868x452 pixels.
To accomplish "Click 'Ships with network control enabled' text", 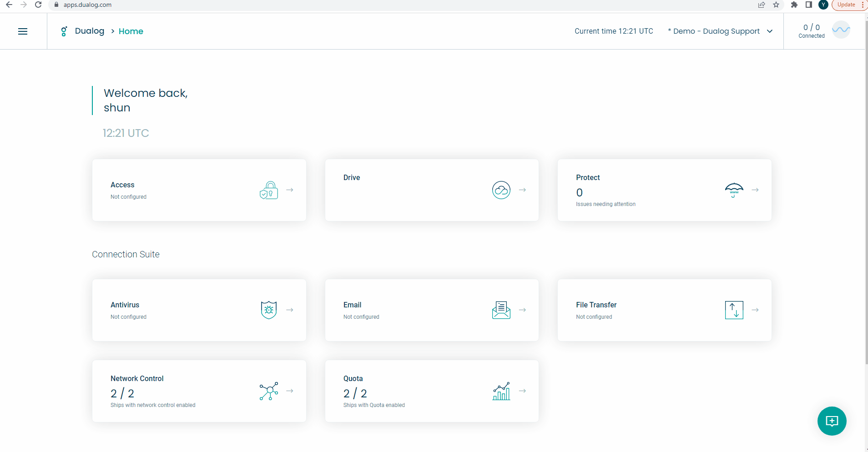I will click(x=153, y=405).
